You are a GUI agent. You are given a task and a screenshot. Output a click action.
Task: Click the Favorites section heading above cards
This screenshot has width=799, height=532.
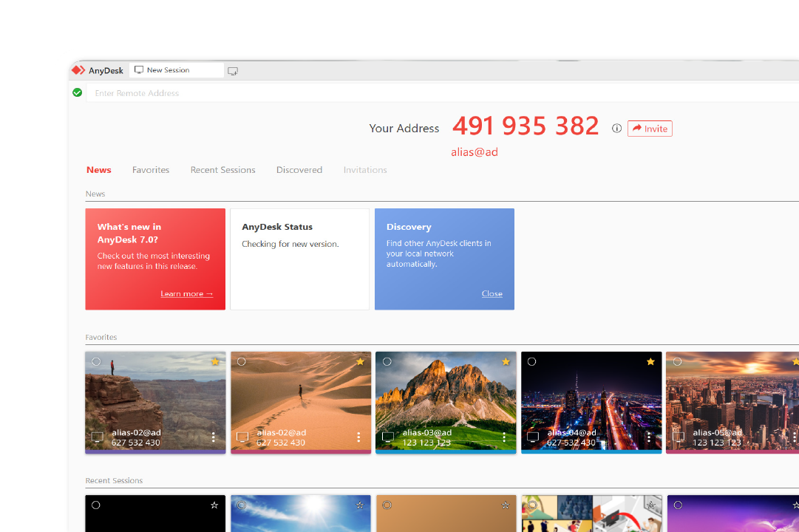pos(101,338)
